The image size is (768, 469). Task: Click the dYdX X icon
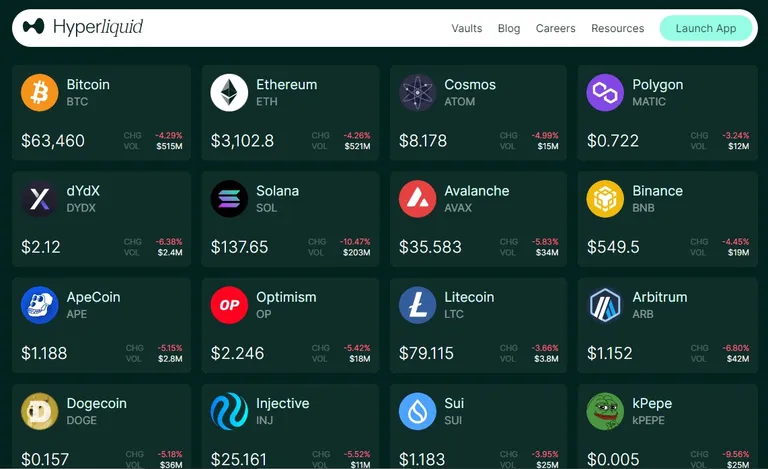tap(40, 199)
